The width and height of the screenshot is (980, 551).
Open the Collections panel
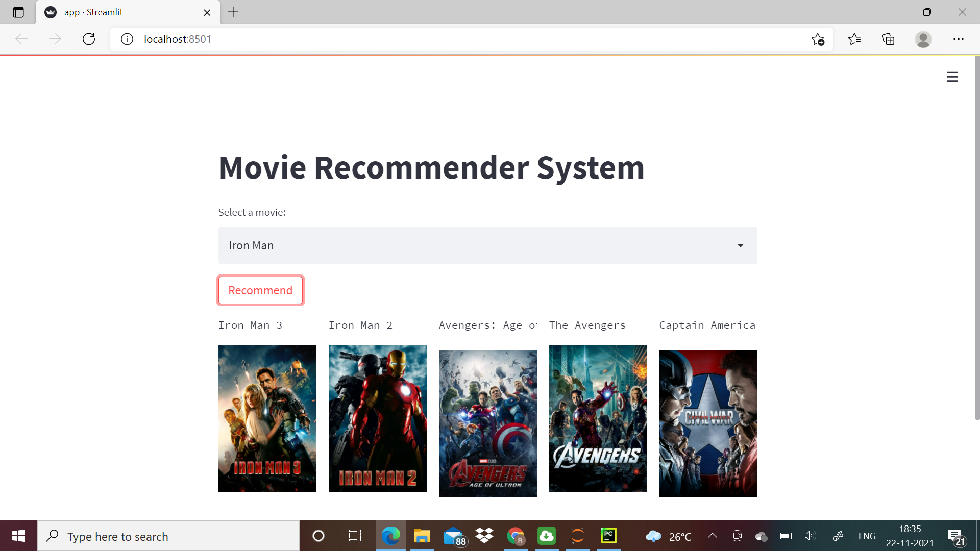[x=888, y=39]
